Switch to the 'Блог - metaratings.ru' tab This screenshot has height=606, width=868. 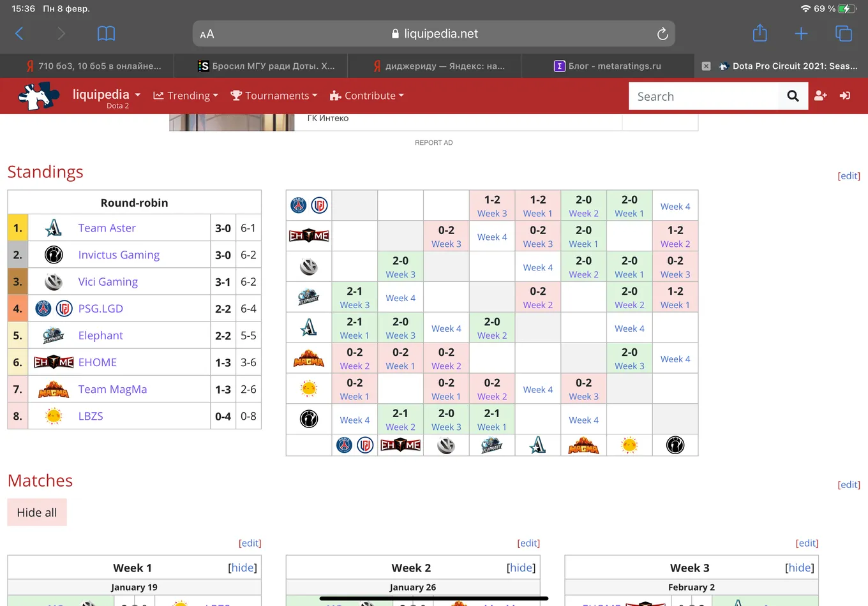pyautogui.click(x=607, y=66)
